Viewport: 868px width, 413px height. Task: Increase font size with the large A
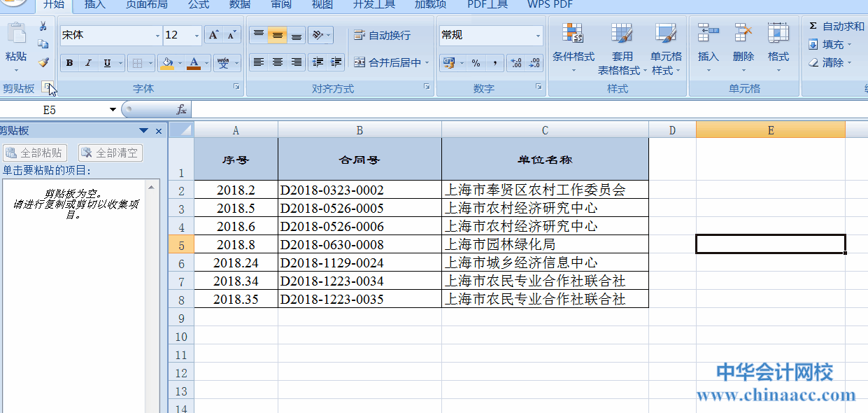coord(214,35)
